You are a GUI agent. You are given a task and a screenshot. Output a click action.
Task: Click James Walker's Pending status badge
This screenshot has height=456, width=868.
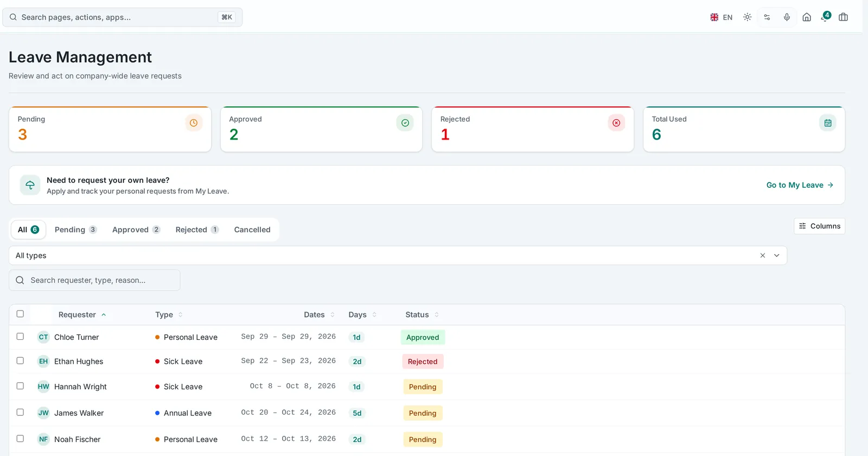(x=423, y=413)
